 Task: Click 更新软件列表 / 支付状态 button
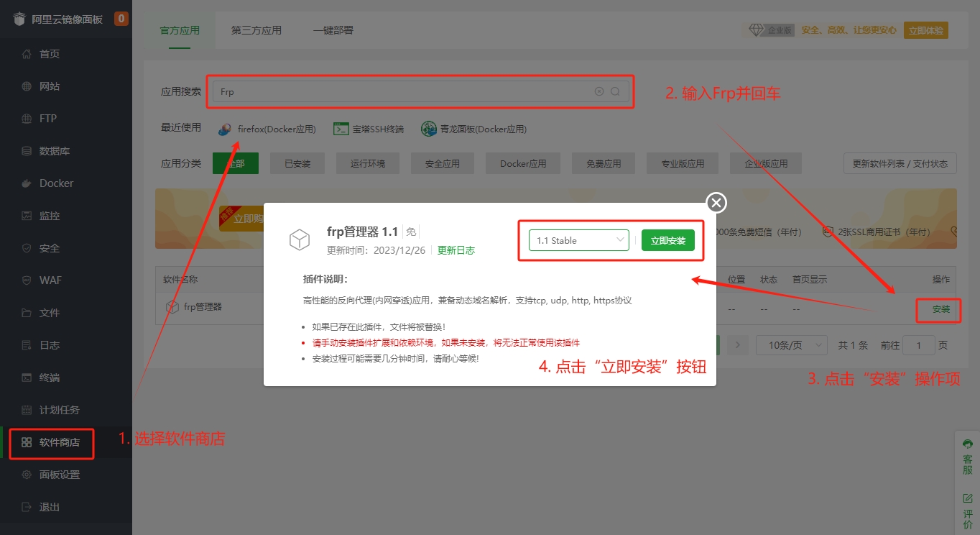click(900, 163)
